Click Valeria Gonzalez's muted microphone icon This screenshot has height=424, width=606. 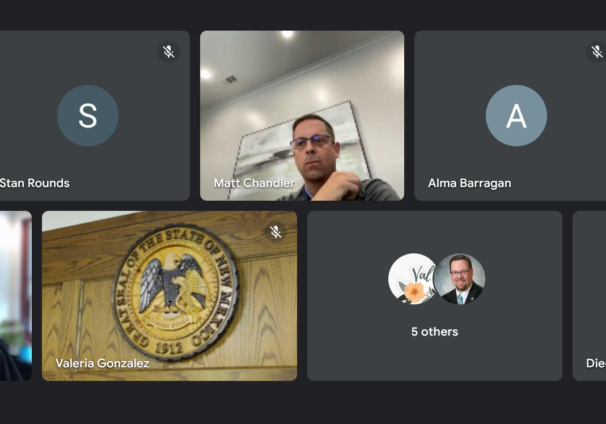(x=276, y=232)
